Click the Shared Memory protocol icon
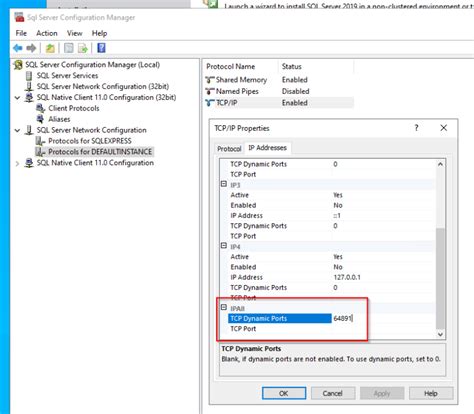 coord(210,80)
